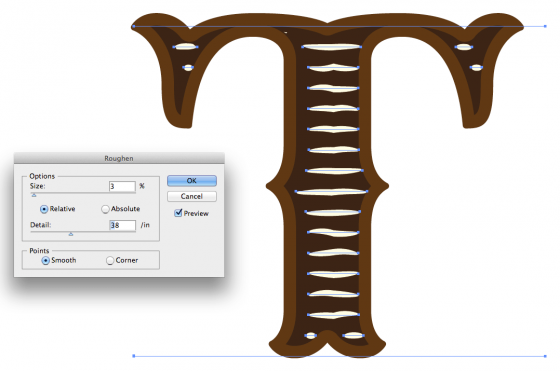The width and height of the screenshot is (560, 371).
Task: Select the Relative size option
Action: (x=44, y=209)
